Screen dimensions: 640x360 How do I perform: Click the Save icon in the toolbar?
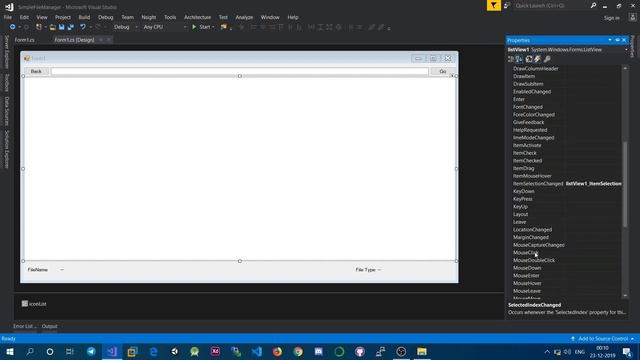(x=62, y=27)
